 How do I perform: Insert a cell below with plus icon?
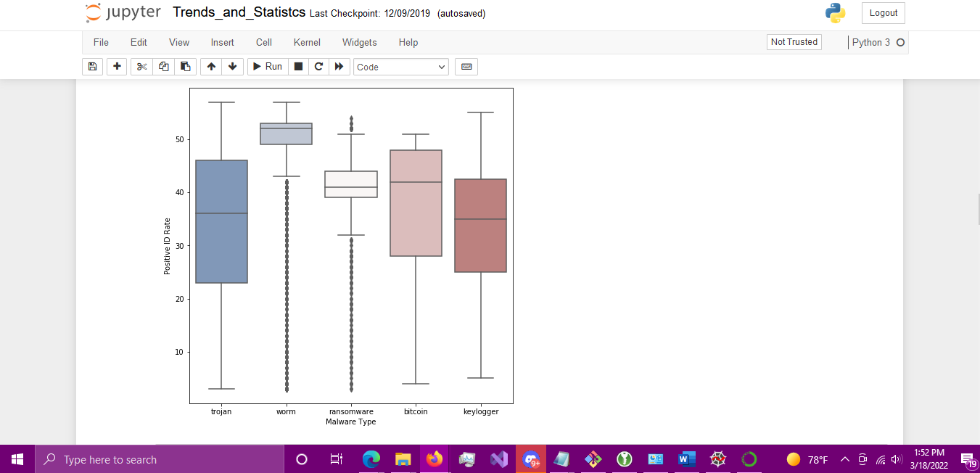(x=117, y=67)
